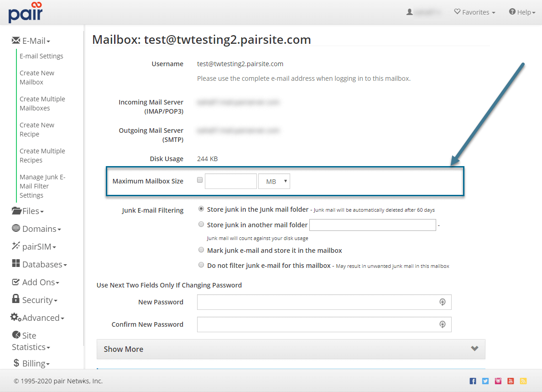Select 'Do not filter junk e-mail for this mailbox'
The height and width of the screenshot is (392, 542).
pos(201,265)
